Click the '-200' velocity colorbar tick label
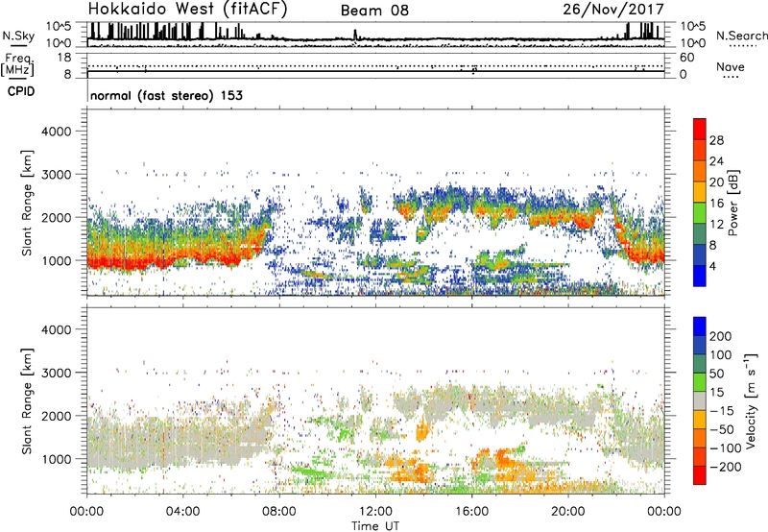 point(726,467)
